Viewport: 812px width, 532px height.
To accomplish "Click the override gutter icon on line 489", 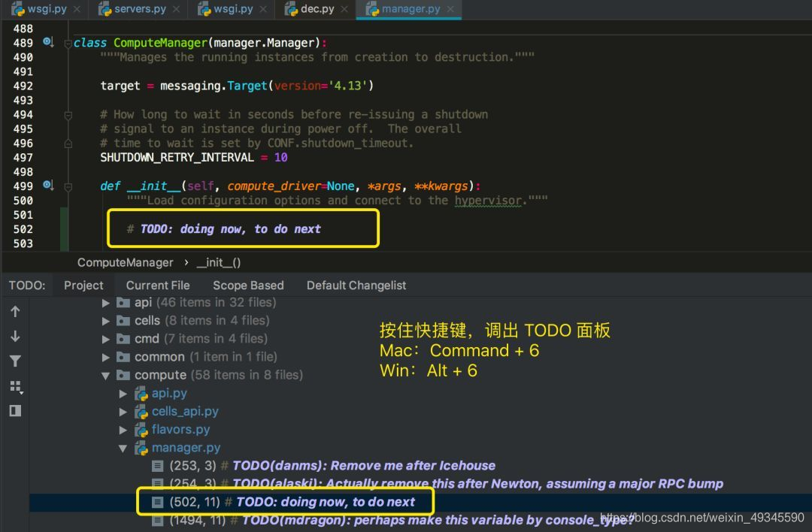I will point(48,42).
